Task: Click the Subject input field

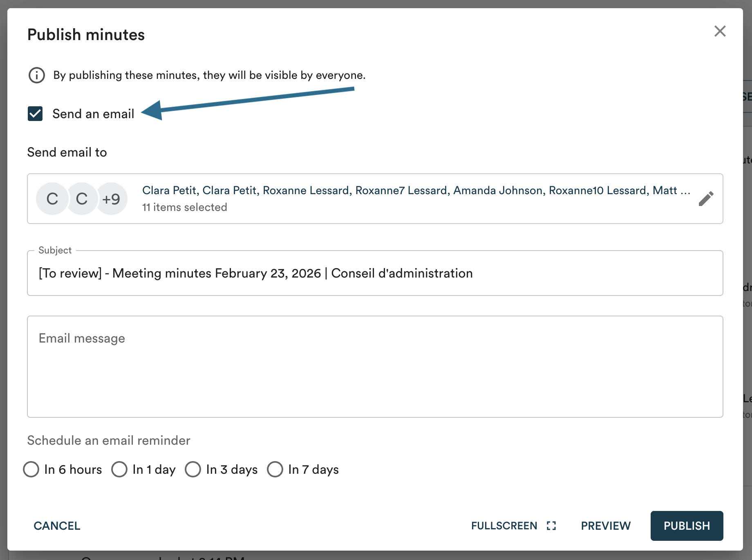Action: click(374, 273)
